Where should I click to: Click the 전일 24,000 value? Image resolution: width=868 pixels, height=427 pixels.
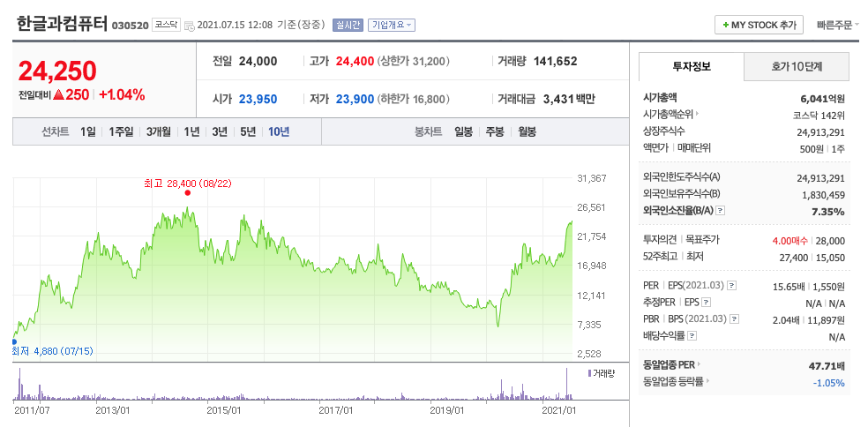(x=258, y=62)
